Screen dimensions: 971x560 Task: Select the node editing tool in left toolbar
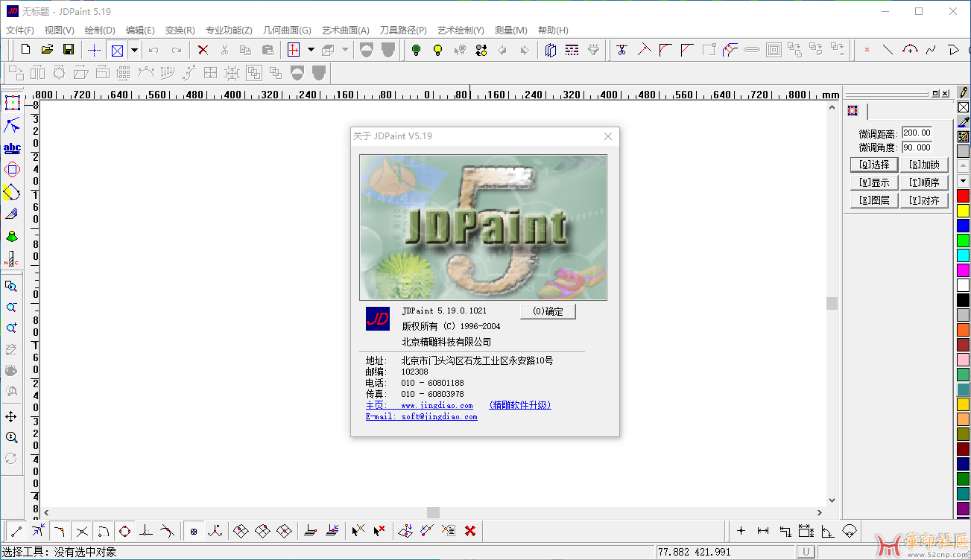tap(12, 125)
